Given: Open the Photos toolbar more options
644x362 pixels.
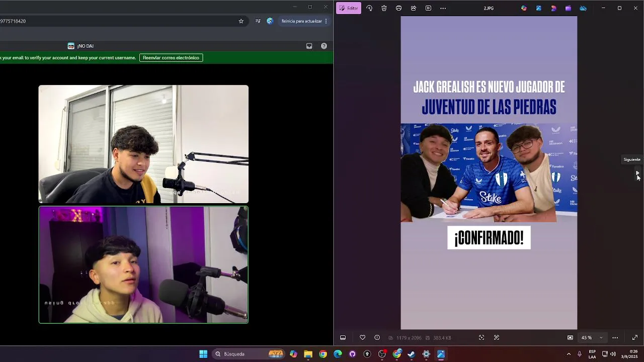Looking at the screenshot, I should pos(443,8).
